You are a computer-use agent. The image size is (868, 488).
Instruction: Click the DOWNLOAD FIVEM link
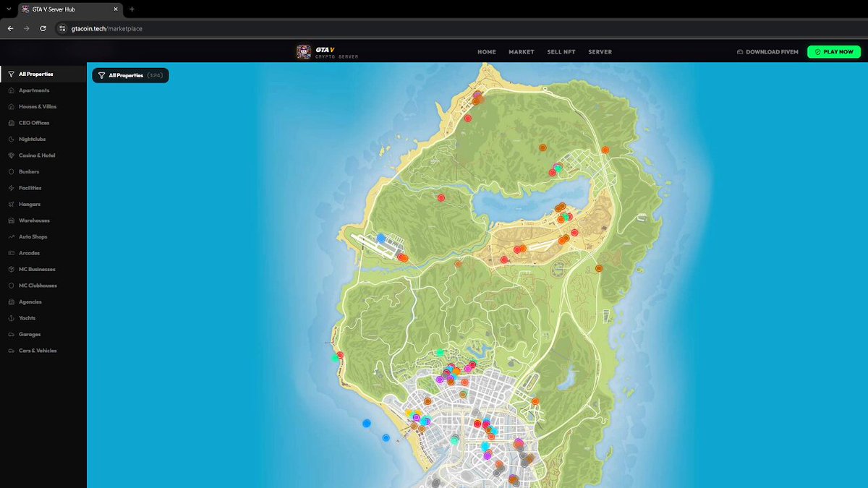[x=767, y=52]
